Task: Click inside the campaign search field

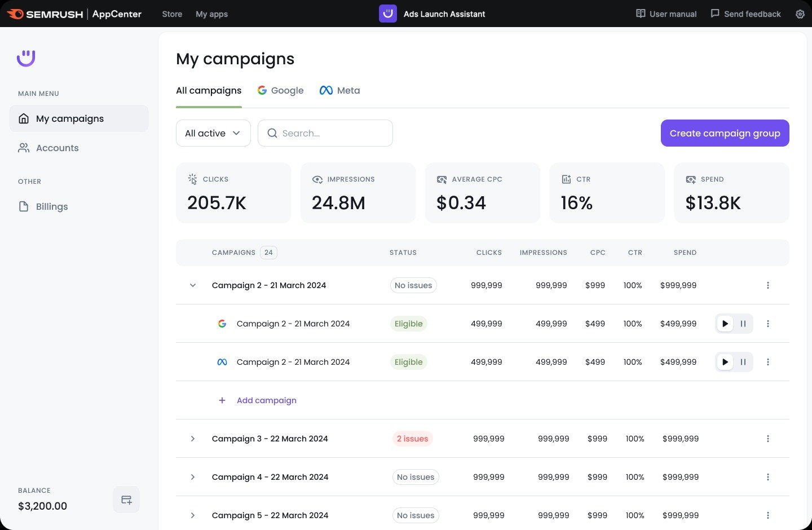Action: pyautogui.click(x=325, y=133)
